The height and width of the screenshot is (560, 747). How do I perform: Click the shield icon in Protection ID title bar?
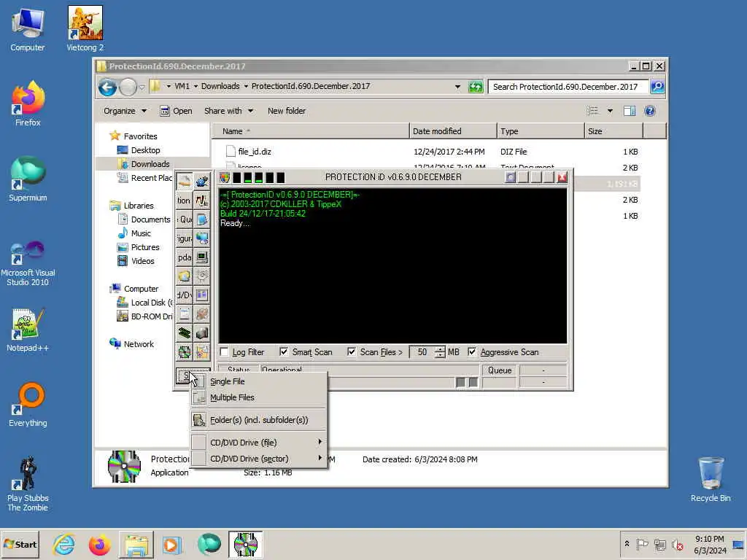[225, 178]
